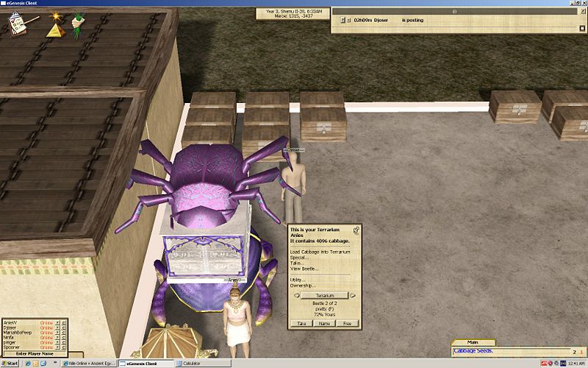
Task: Switch to the Main chat tab
Action: [473, 342]
